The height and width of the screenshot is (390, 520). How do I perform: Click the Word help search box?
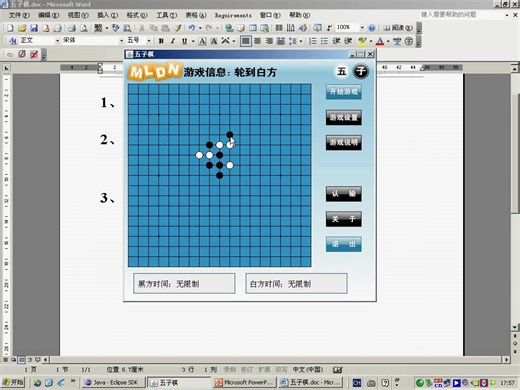(x=462, y=15)
